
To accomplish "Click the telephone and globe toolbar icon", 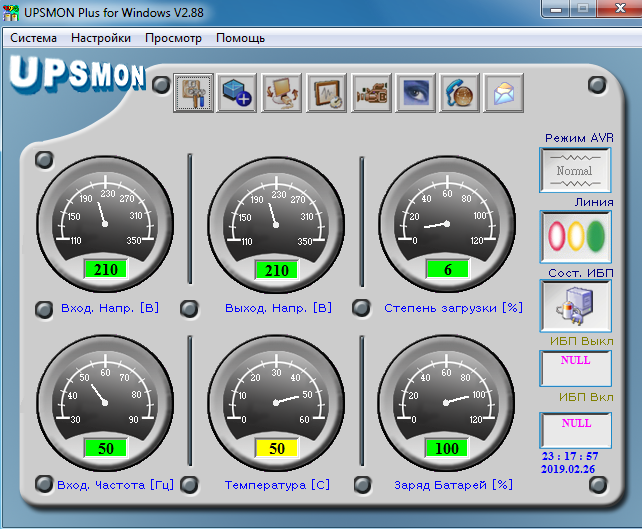I will [x=459, y=93].
